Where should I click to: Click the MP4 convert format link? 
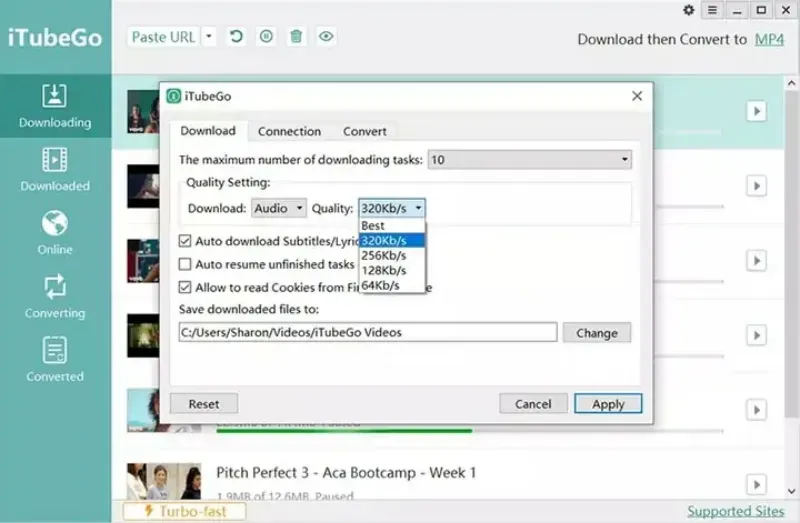click(x=769, y=39)
